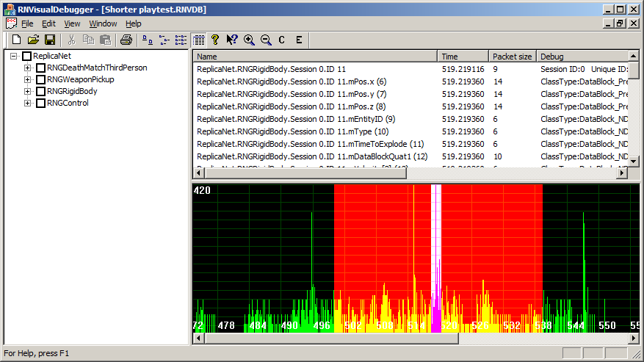Check the RNGControl checkbox
644x362 pixels.
tap(40, 103)
